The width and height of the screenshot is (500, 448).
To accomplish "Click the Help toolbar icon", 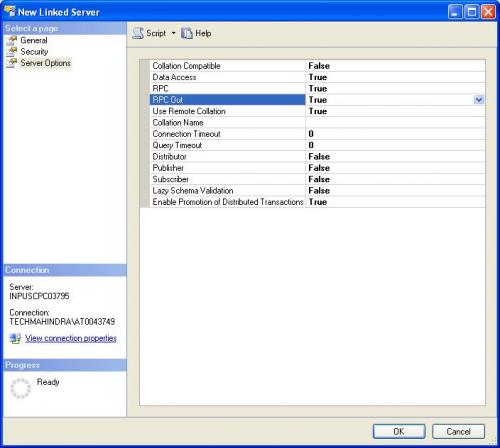I will [x=187, y=33].
